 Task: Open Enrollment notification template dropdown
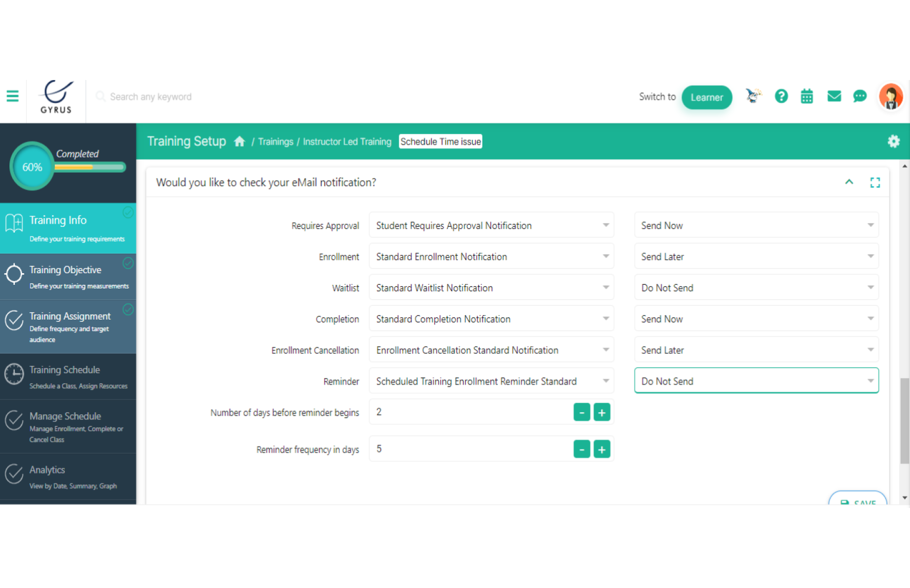[491, 256]
